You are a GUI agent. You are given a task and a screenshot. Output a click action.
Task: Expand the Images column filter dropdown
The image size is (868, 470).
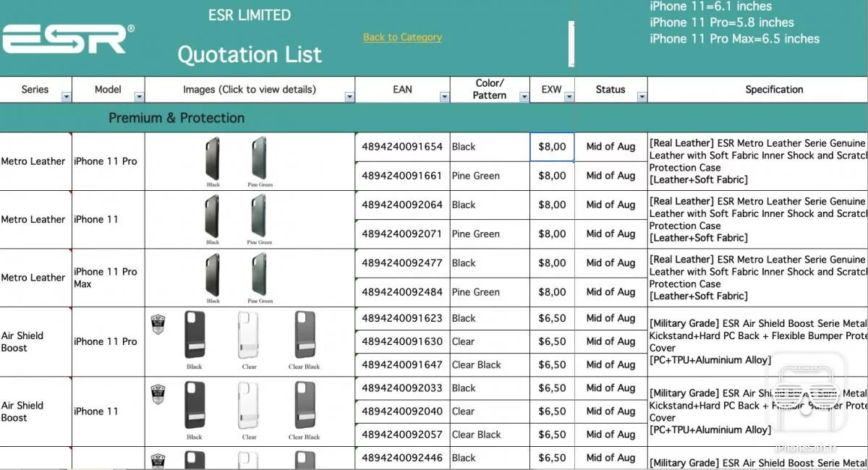(x=349, y=97)
